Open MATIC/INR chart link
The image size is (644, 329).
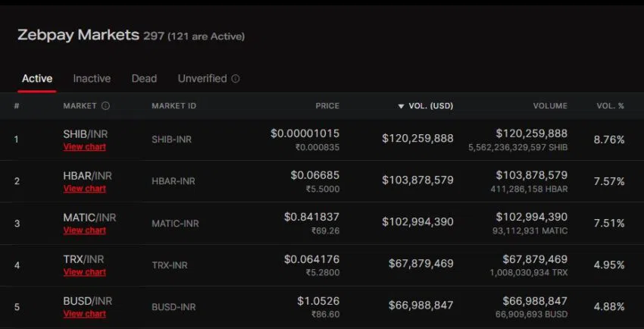point(85,230)
